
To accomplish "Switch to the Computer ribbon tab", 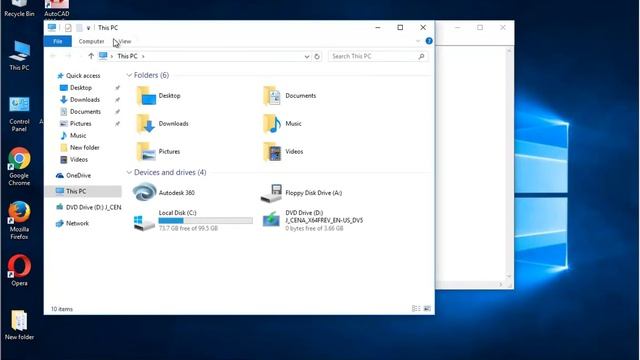I will click(x=91, y=41).
